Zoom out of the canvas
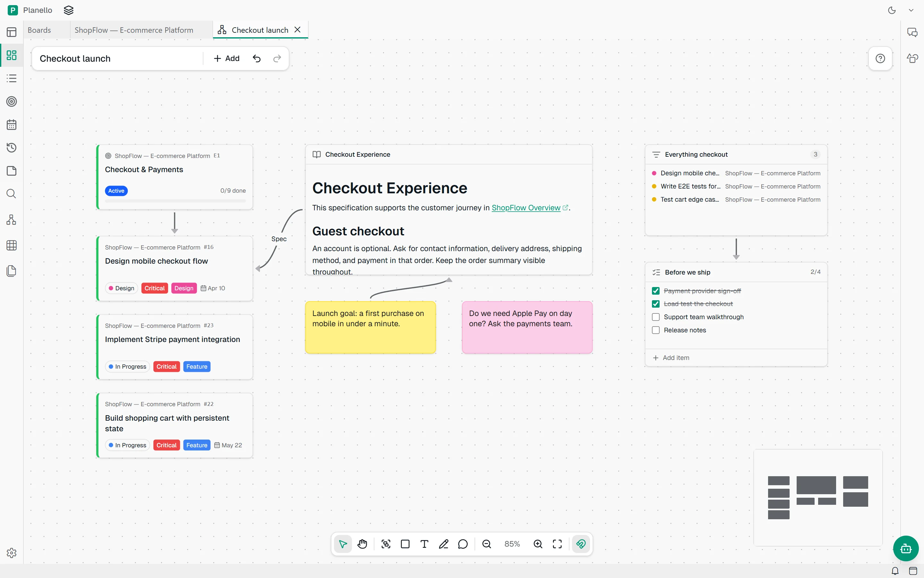This screenshot has height=578, width=924. [x=486, y=544]
